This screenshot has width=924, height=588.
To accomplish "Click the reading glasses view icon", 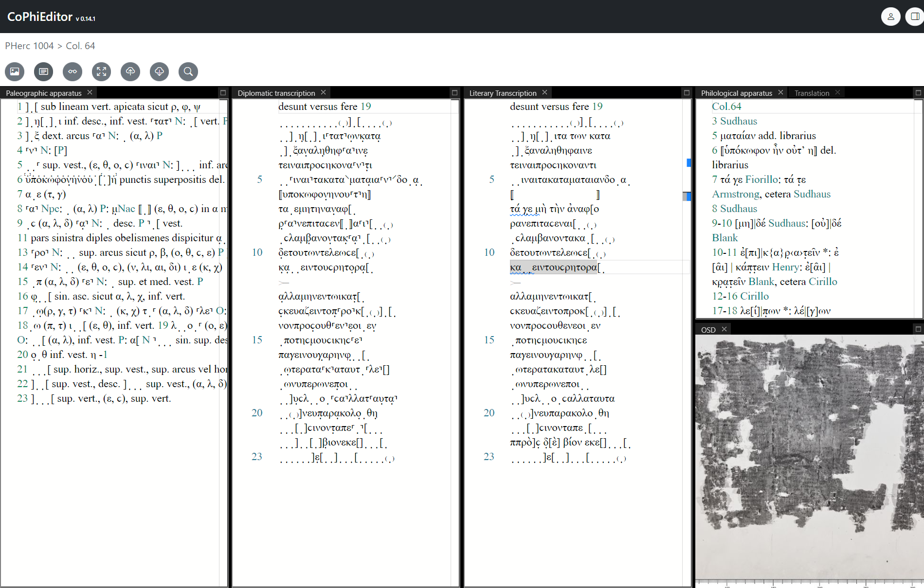I will 72,71.
